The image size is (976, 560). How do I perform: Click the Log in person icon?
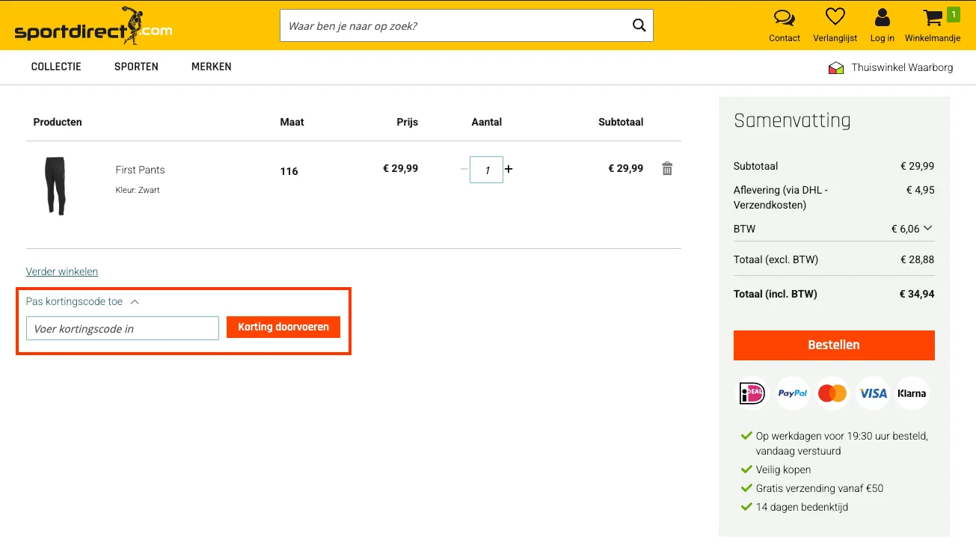click(x=882, y=18)
